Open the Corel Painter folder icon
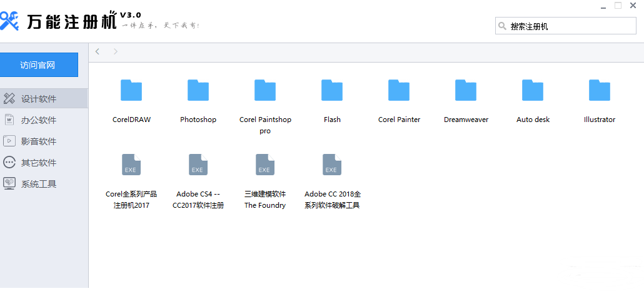Screen dimensions: 644x291 (399, 90)
